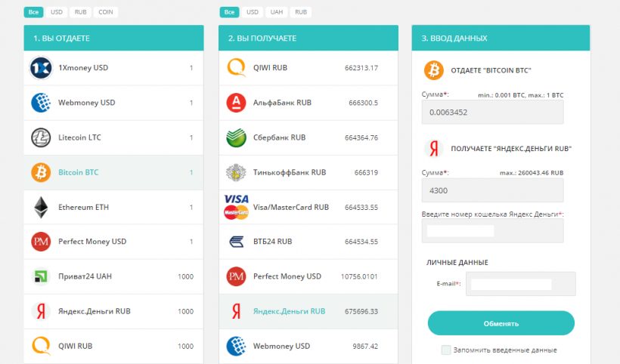Choose Сбербанк RUB text label

pos(280,137)
